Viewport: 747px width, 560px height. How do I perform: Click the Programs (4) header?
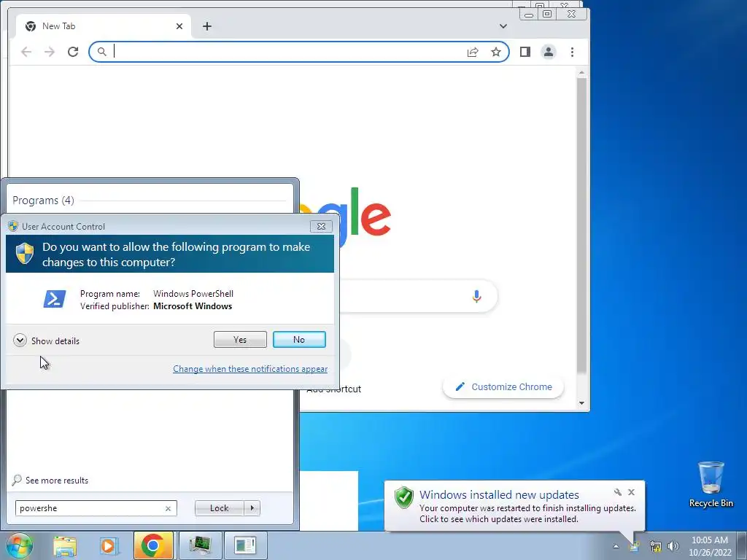point(43,200)
